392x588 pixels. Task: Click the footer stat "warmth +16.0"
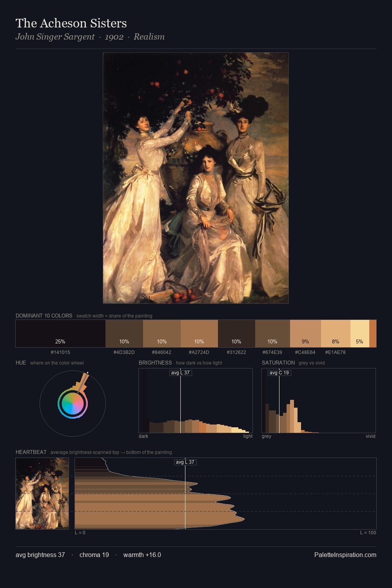tap(142, 555)
